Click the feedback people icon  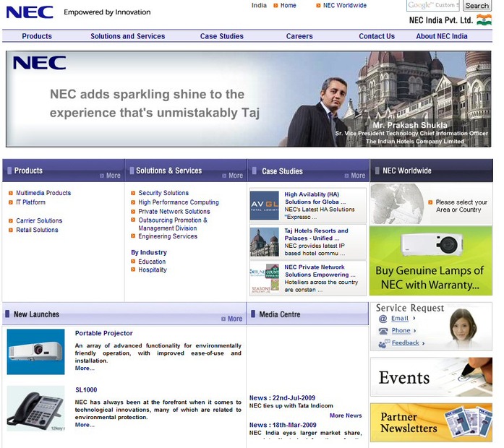coord(384,344)
